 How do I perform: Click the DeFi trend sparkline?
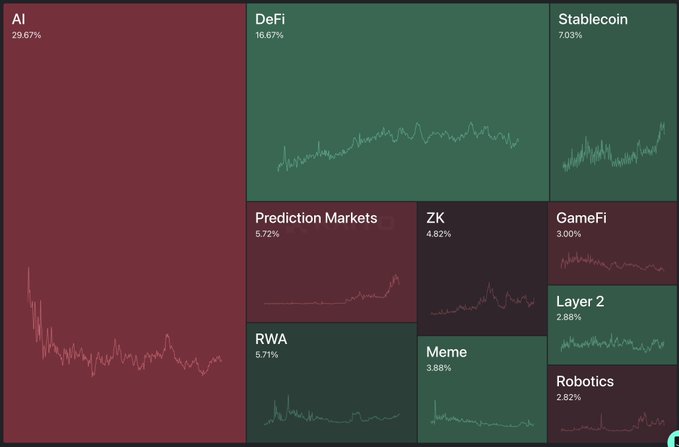click(x=400, y=145)
